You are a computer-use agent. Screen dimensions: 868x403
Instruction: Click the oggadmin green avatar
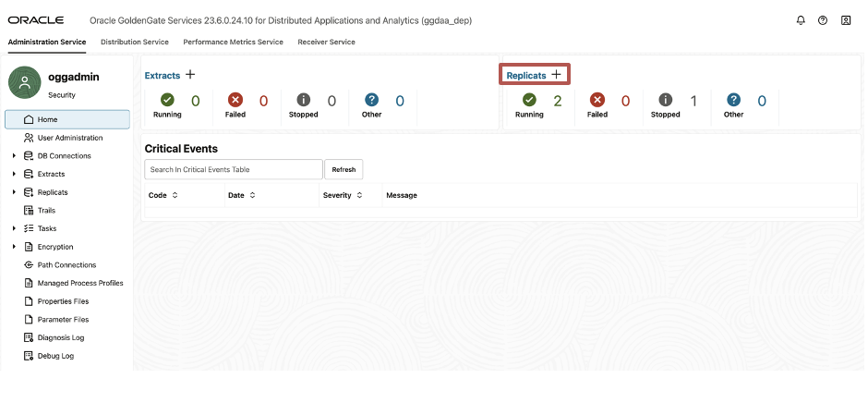24,82
